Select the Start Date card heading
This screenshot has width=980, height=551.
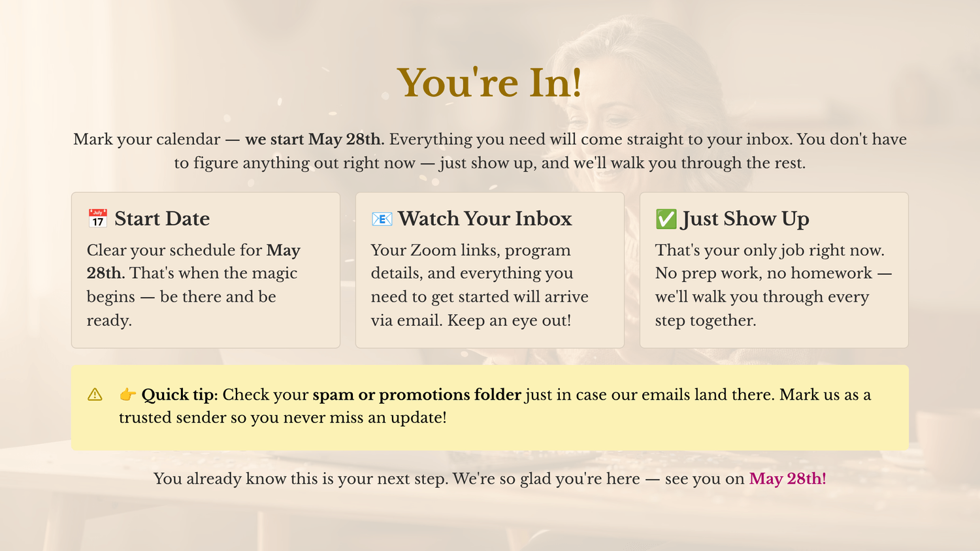pyautogui.click(x=162, y=219)
